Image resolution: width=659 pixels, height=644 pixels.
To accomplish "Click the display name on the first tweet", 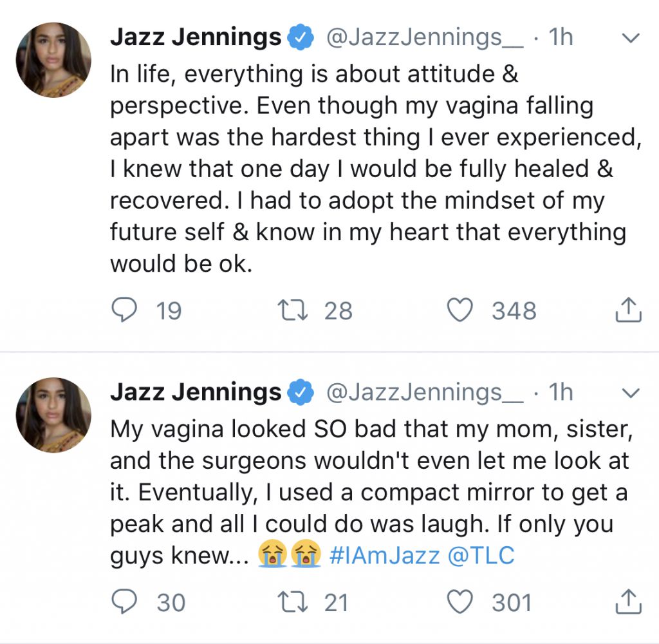I will point(196,38).
